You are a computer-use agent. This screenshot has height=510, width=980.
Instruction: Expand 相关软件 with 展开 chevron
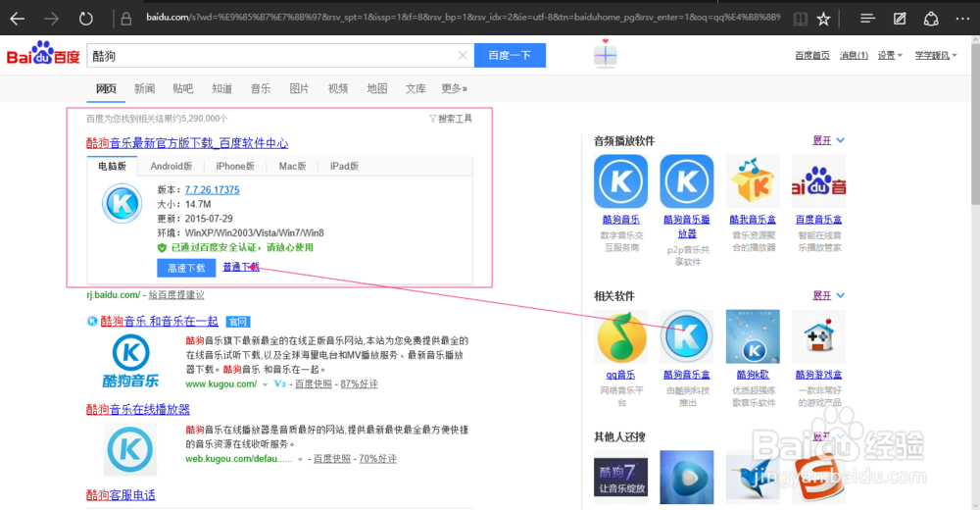click(x=829, y=295)
